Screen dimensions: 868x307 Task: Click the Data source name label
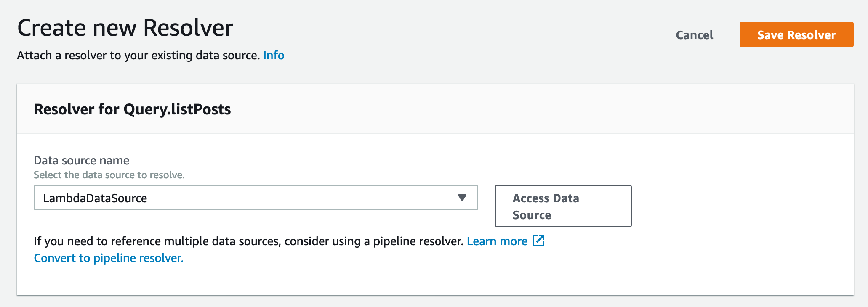[81, 160]
